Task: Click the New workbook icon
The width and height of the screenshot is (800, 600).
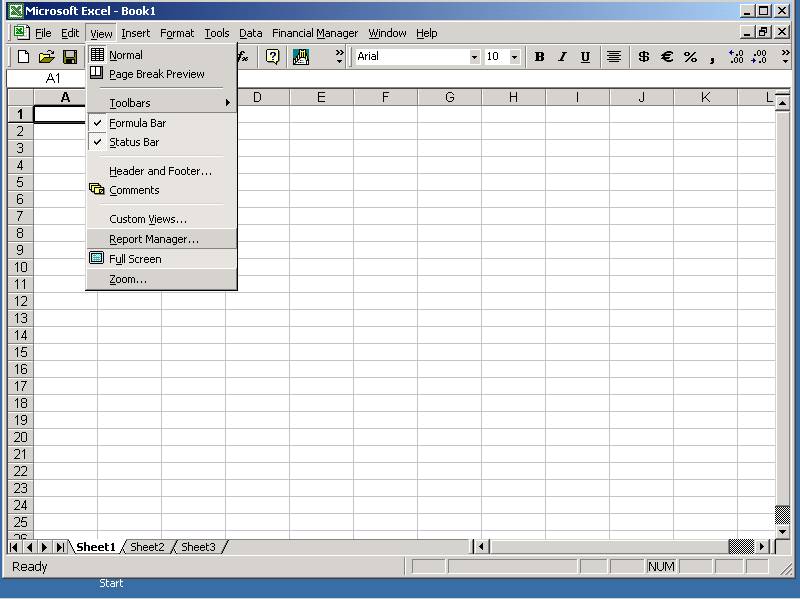Action: point(24,57)
